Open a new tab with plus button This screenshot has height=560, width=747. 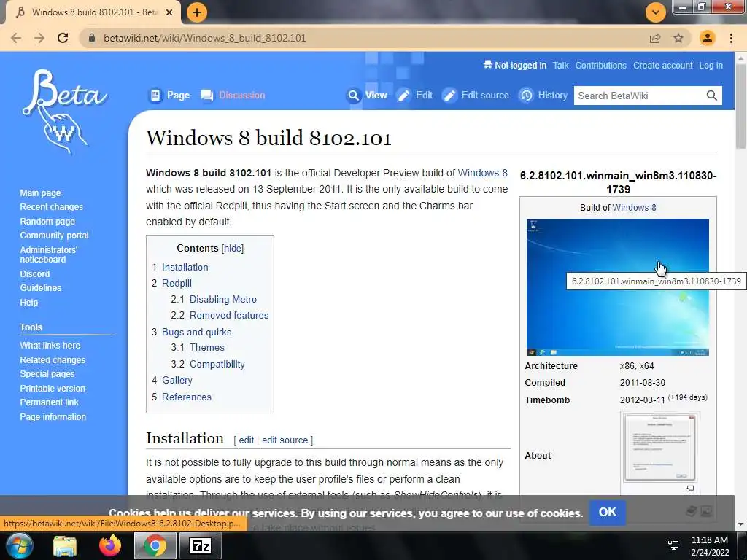(x=197, y=12)
